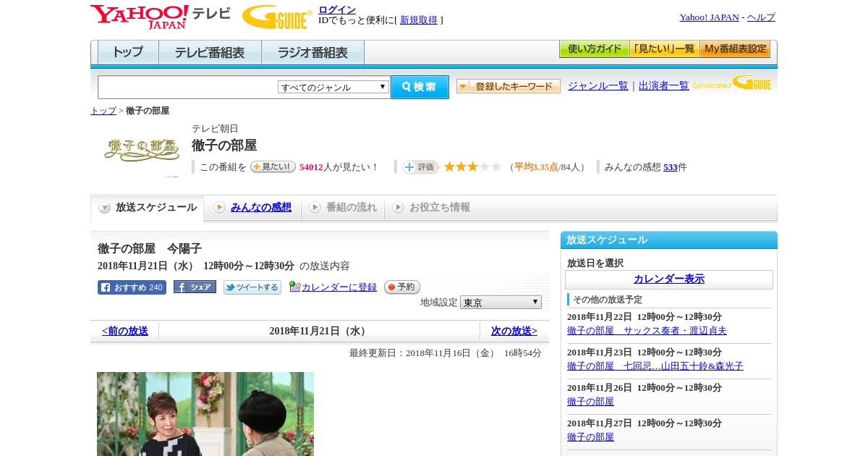The height and width of the screenshot is (456, 868).
Task: Click the My番組表設定 button
Action: (735, 49)
